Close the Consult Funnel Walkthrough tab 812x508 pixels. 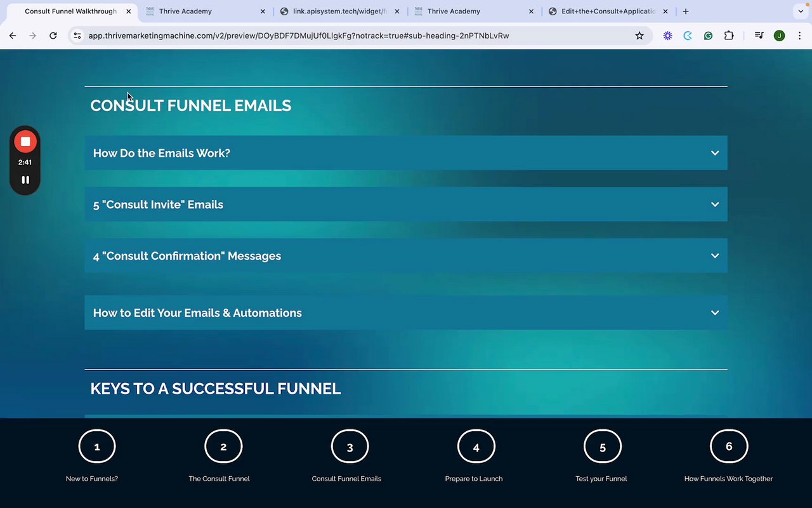(129, 11)
